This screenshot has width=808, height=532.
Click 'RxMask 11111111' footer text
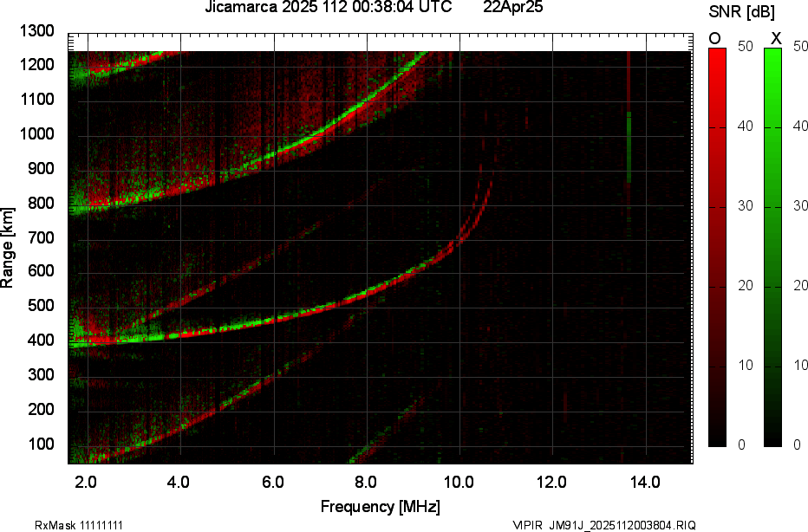[79, 525]
